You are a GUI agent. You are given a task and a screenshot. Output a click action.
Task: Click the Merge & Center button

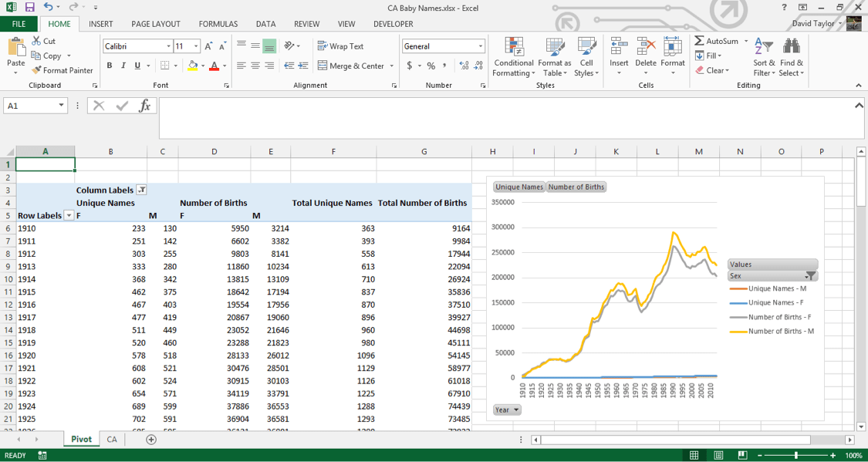351,66
